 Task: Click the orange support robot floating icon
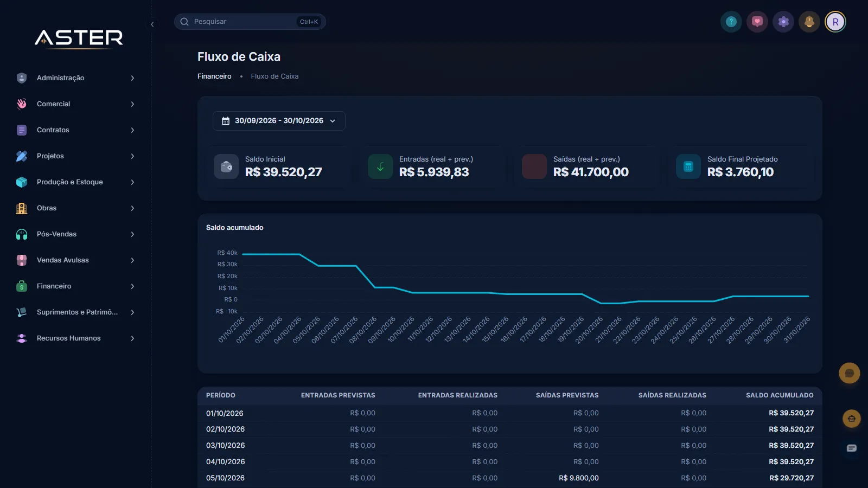(x=852, y=419)
